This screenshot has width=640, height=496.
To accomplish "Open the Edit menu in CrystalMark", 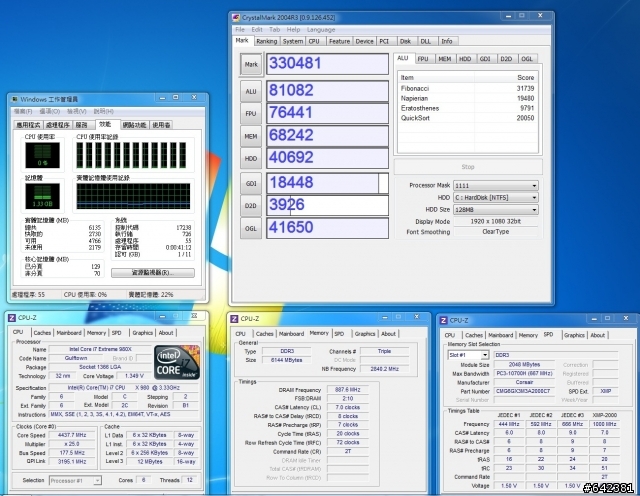I will (257, 30).
